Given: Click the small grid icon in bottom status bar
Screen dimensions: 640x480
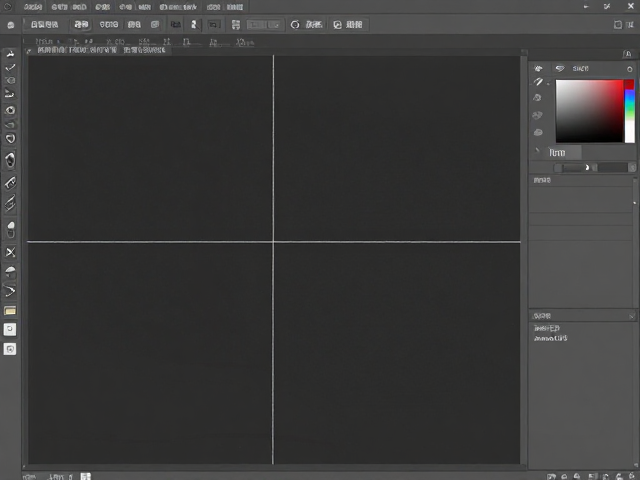Looking at the screenshot, I should point(86,476).
